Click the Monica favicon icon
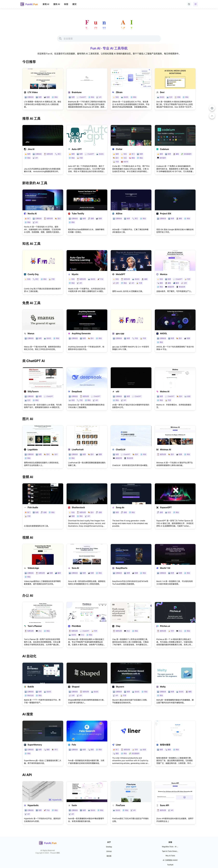Image resolution: width=218 pixels, height=868 pixels. pos(157,274)
